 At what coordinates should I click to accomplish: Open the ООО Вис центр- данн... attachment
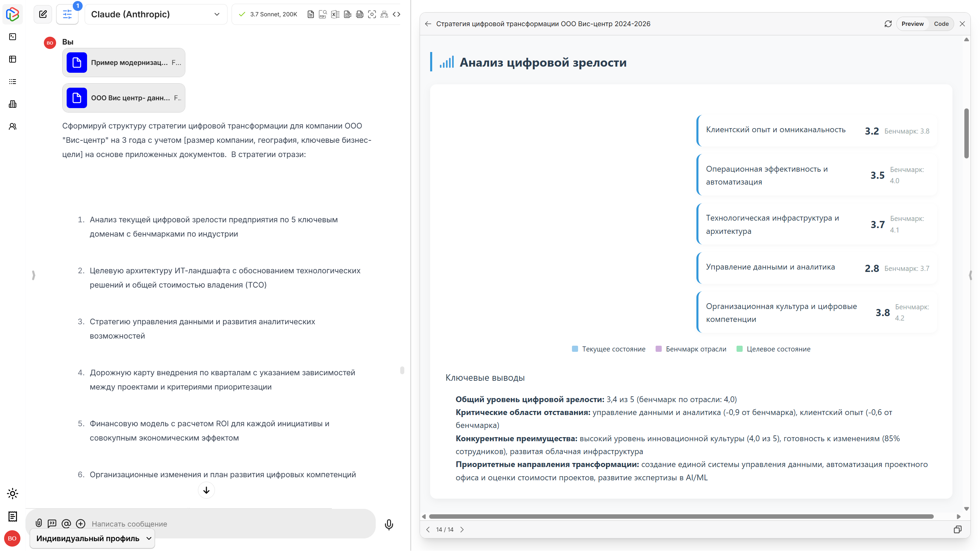click(x=124, y=98)
